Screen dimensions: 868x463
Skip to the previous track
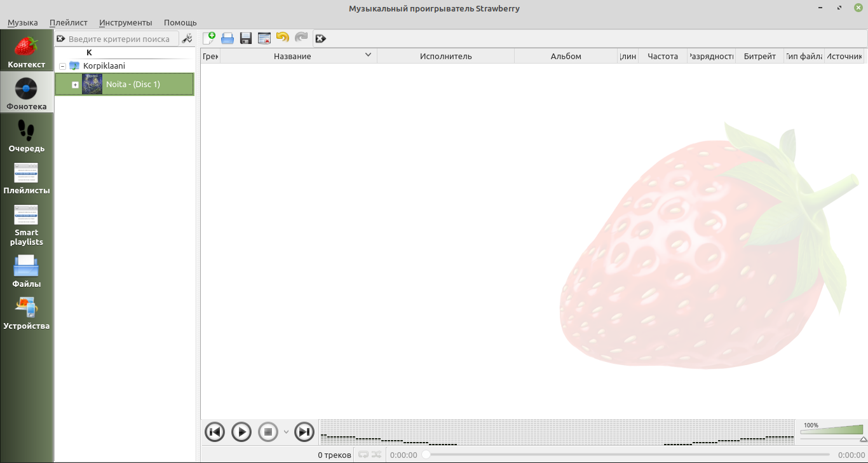pyautogui.click(x=215, y=432)
